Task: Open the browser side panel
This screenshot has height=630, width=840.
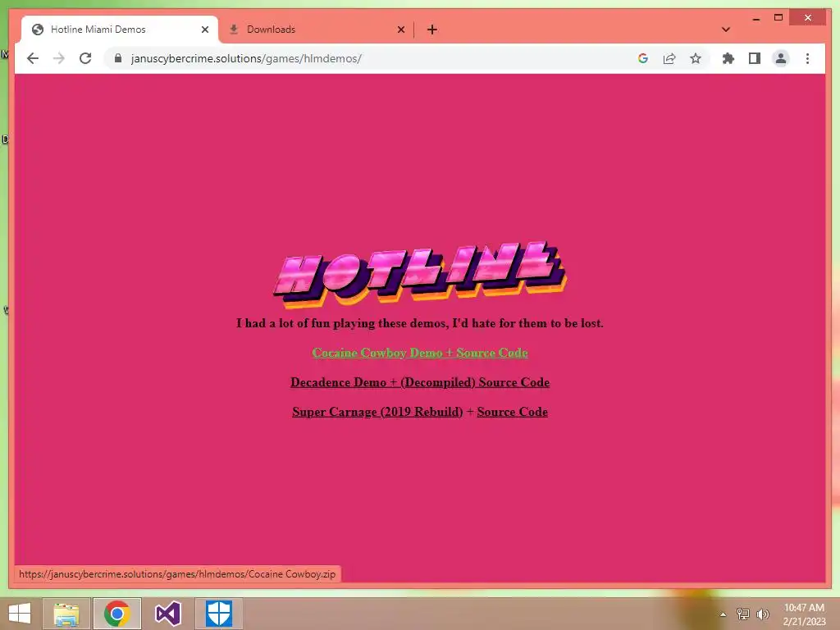Action: coord(755,58)
